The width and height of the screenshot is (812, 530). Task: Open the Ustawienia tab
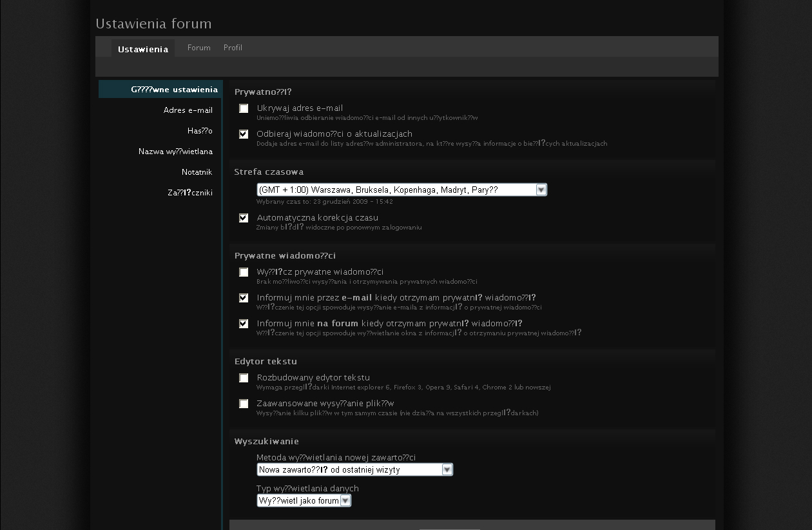(x=143, y=49)
